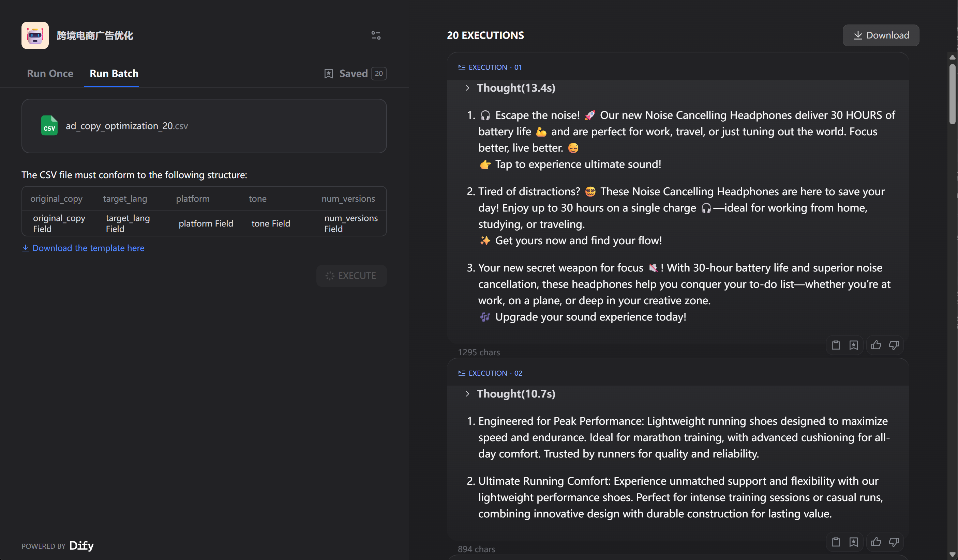The height and width of the screenshot is (560, 958).
Task: Thumbs up the Execution 02 result
Action: (876, 542)
